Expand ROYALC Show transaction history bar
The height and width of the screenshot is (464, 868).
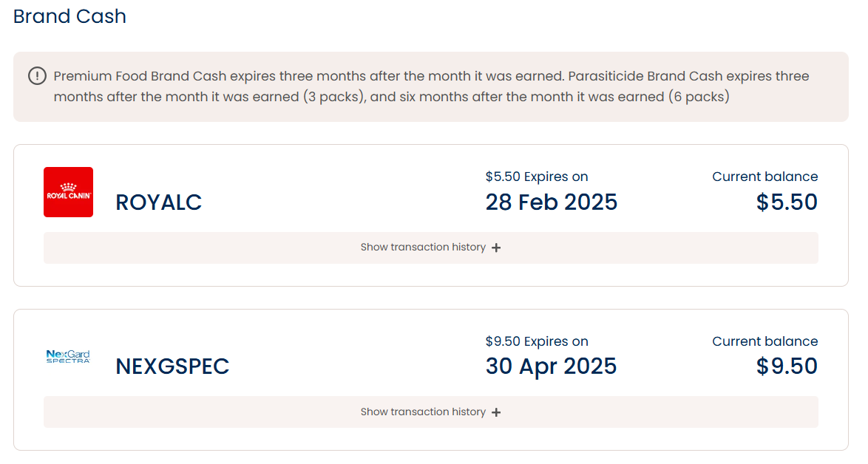click(431, 248)
